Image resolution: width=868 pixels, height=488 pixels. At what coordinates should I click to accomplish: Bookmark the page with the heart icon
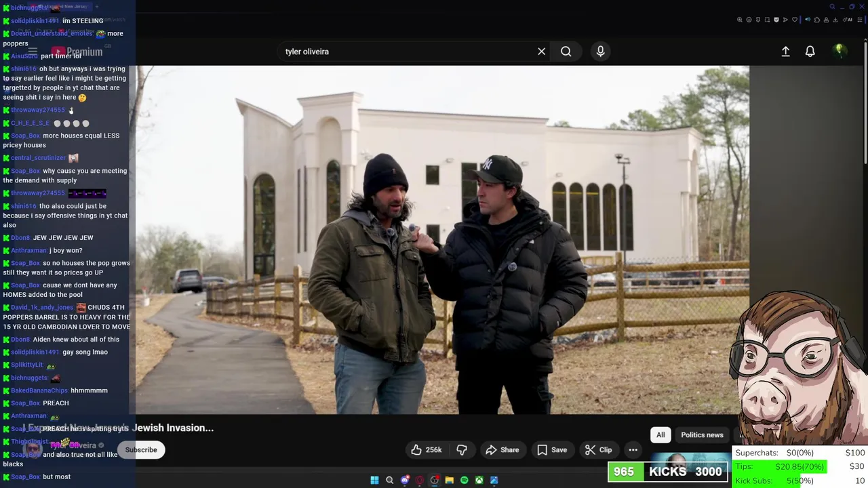pos(795,20)
